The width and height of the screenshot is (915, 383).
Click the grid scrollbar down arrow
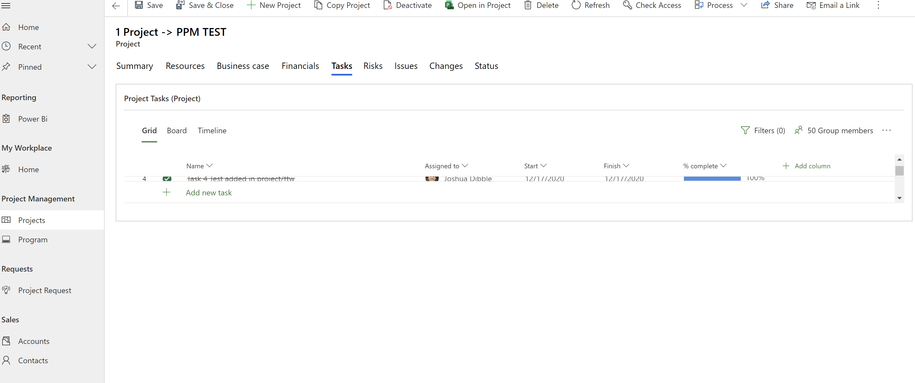(899, 198)
